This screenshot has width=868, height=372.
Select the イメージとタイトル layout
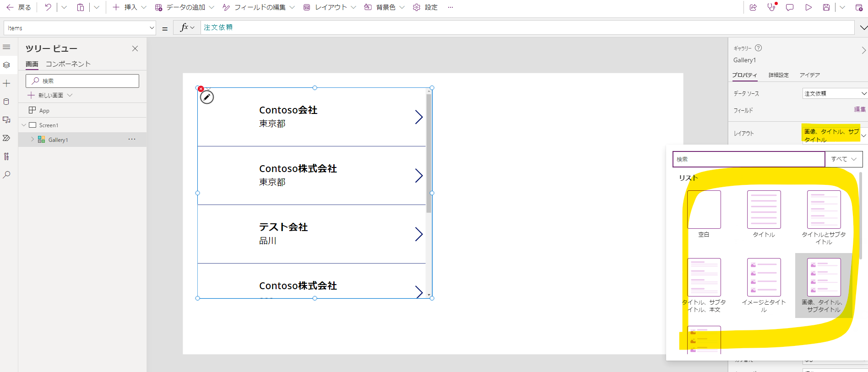pos(764,285)
